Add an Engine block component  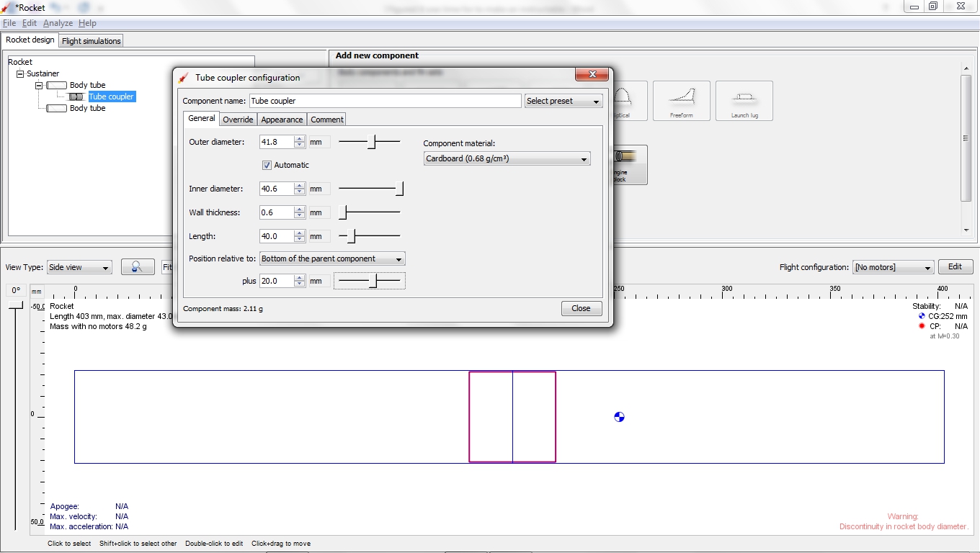click(x=630, y=165)
